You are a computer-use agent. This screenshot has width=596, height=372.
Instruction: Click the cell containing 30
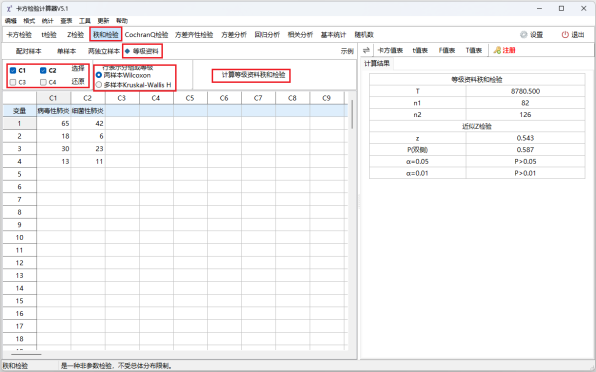(x=53, y=149)
